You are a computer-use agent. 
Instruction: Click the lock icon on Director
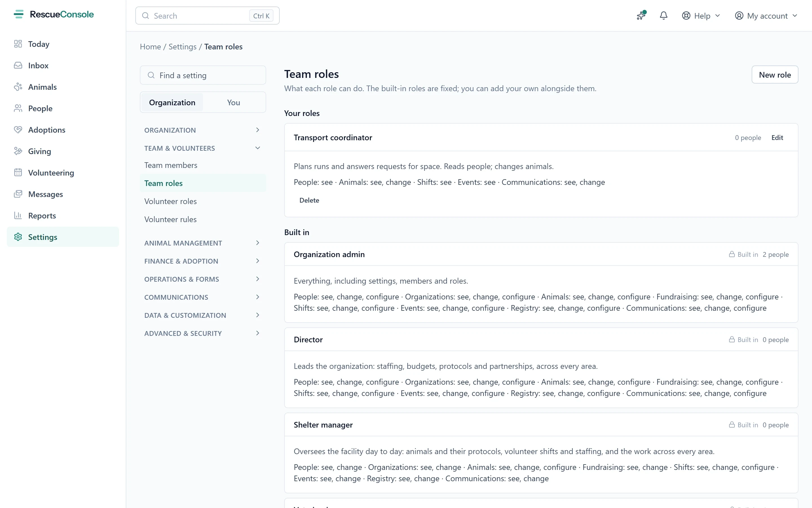[732, 340]
